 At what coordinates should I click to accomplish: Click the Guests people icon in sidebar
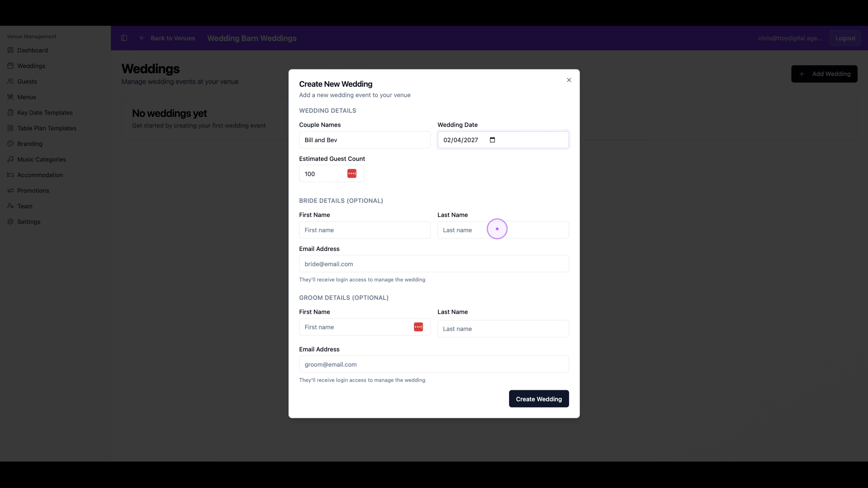pyautogui.click(x=11, y=81)
